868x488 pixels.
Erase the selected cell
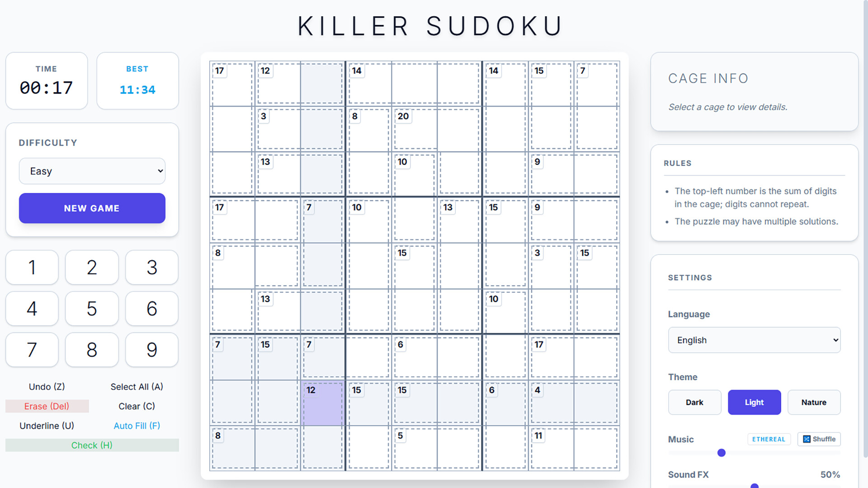(47, 406)
